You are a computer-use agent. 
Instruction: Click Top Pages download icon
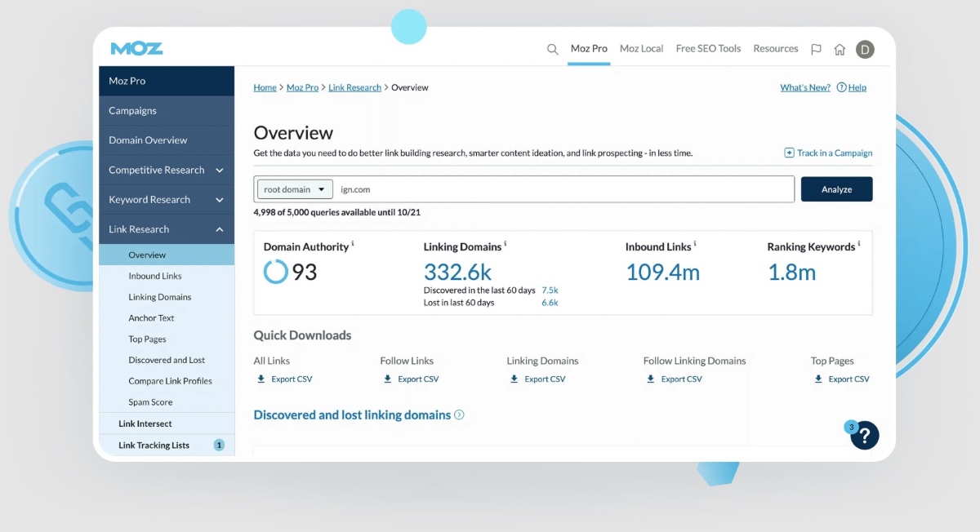click(x=818, y=379)
